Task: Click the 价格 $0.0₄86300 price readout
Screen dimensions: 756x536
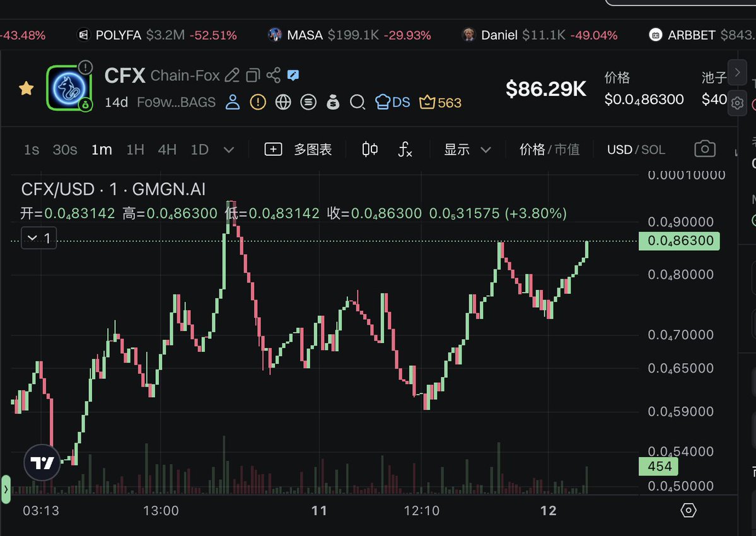Action: [644, 89]
